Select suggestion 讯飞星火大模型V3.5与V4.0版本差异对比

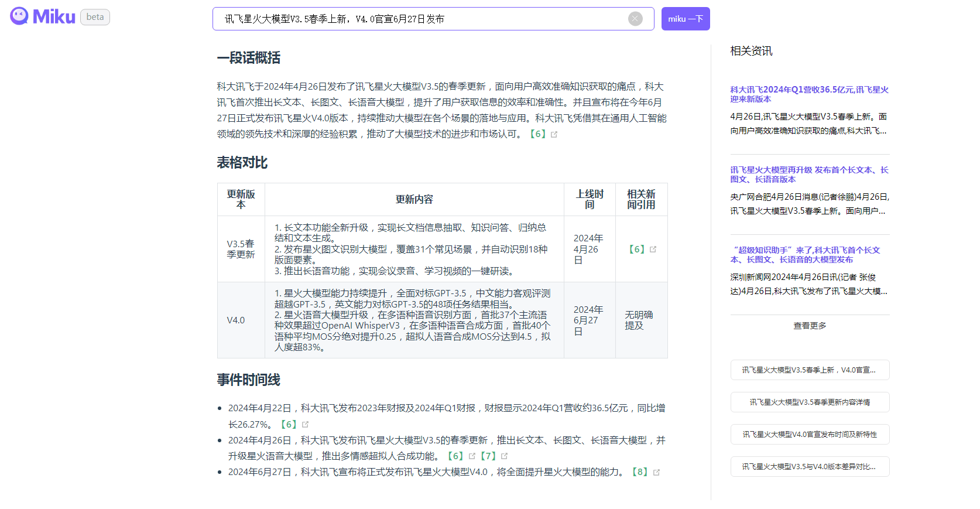pyautogui.click(x=810, y=467)
